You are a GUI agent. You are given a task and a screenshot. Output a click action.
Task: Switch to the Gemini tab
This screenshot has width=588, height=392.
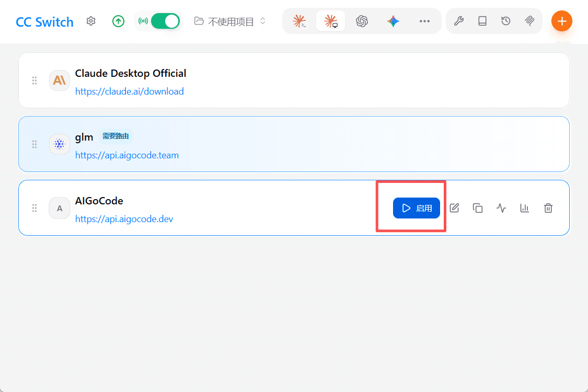click(x=393, y=21)
